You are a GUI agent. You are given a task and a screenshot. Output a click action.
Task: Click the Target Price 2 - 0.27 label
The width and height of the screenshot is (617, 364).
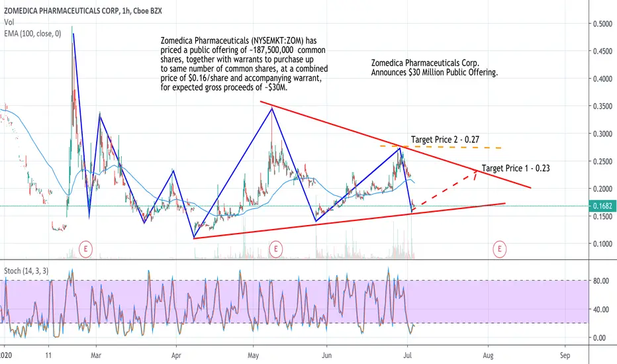coord(445,139)
